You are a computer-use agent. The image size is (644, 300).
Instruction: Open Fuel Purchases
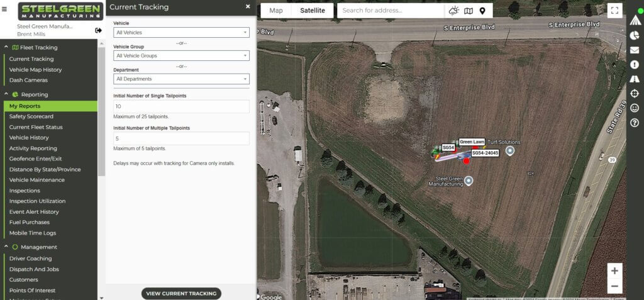click(29, 223)
